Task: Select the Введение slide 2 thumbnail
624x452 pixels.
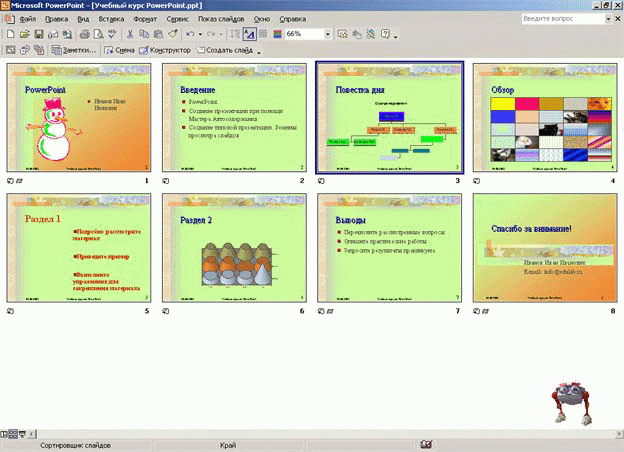Action: pos(234,117)
